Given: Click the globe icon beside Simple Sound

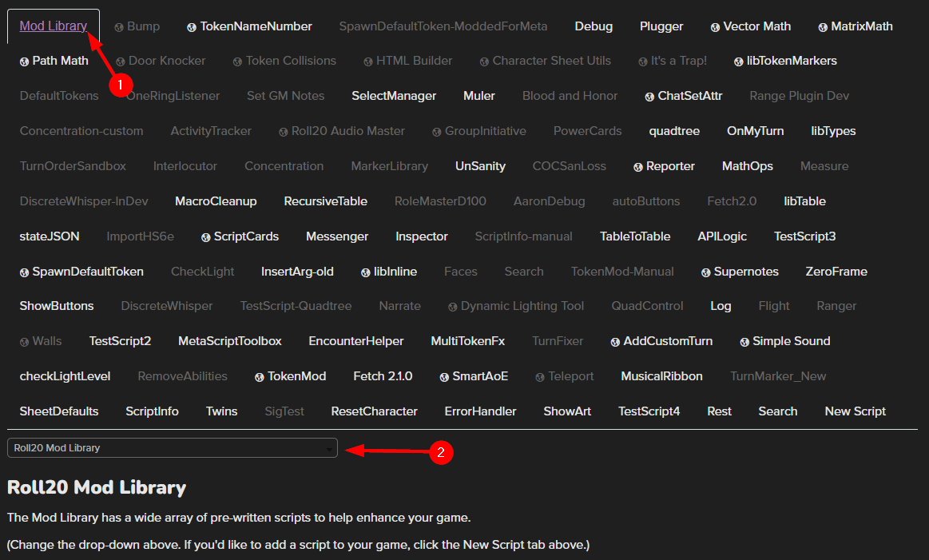Looking at the screenshot, I should (744, 342).
